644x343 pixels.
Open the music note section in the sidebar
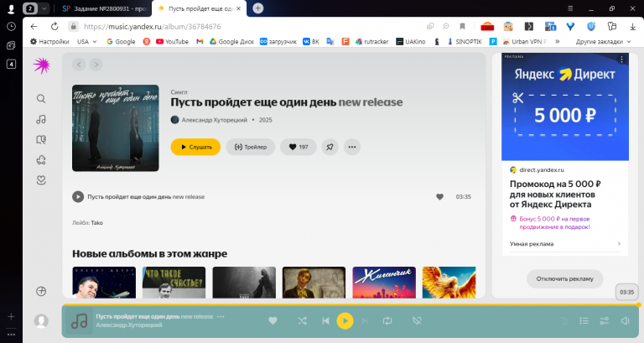(x=41, y=120)
